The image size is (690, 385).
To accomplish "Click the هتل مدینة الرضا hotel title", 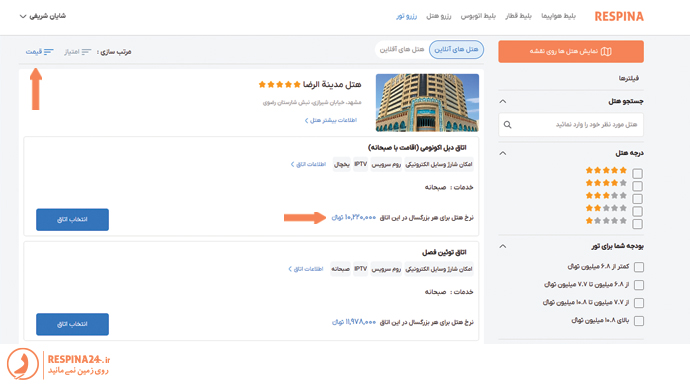I will click(x=332, y=84).
